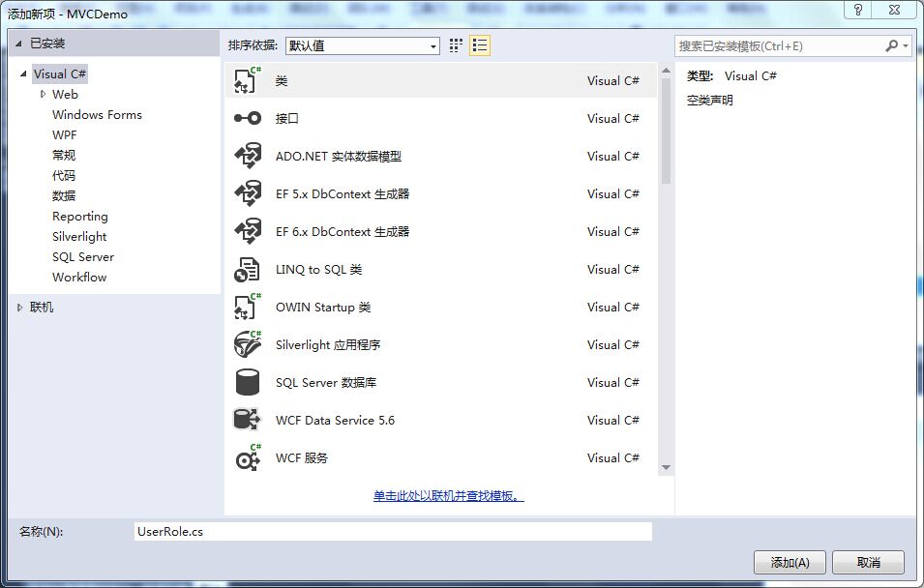Select WPF category
924x588 pixels.
click(x=64, y=135)
